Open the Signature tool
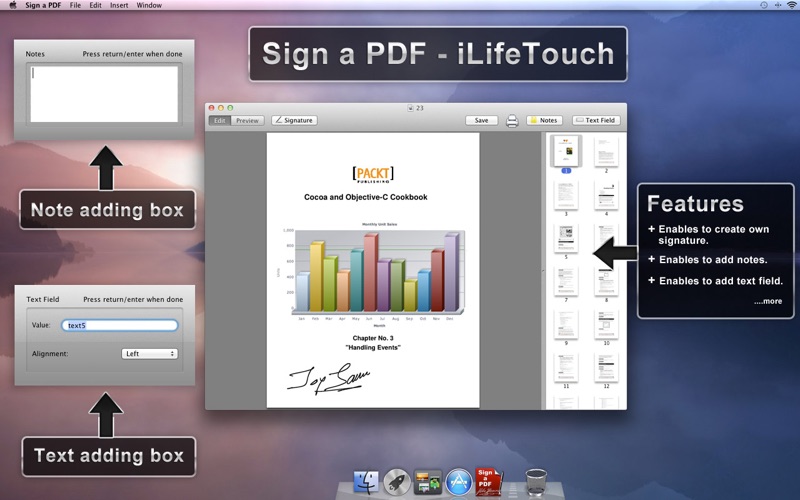 pyautogui.click(x=294, y=120)
